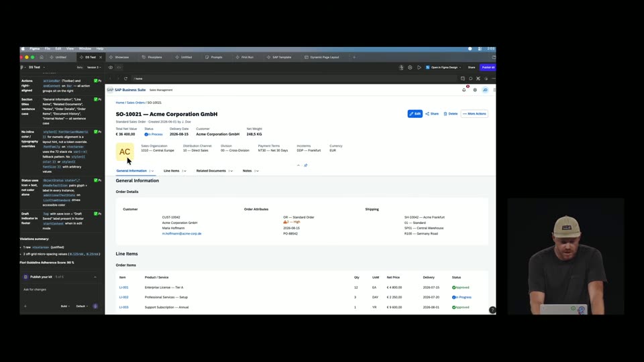Open the code view icon beside eye icon
Image resolution: width=644 pixels, height=362 pixels.
click(119, 67)
